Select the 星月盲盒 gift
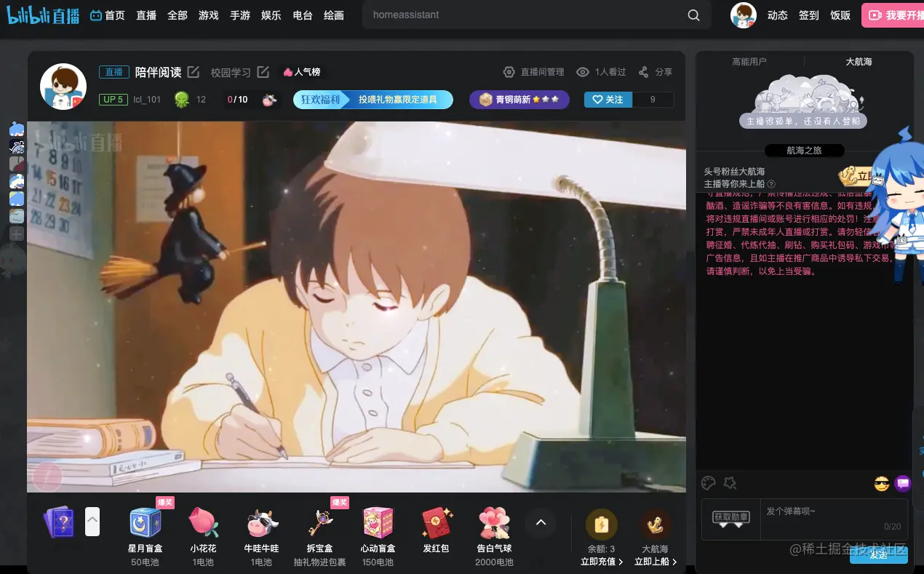 tap(146, 533)
